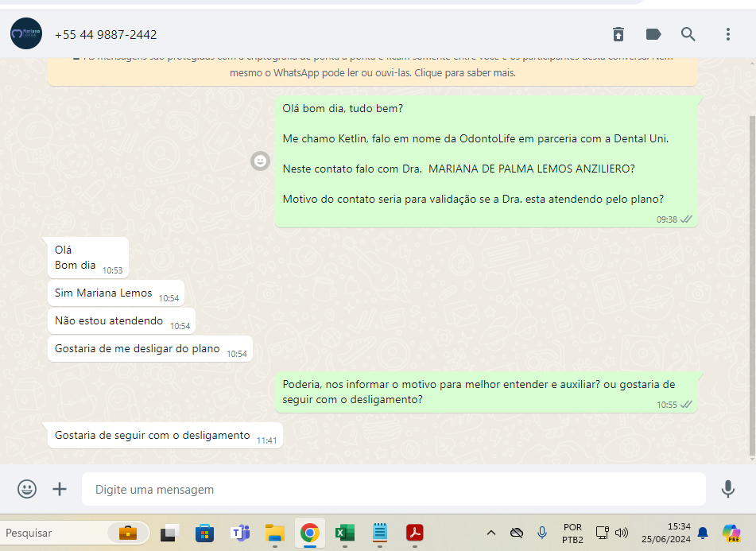Screen dimensions: 756x551
Task: Search messages with the magnifier icon
Action: (688, 34)
